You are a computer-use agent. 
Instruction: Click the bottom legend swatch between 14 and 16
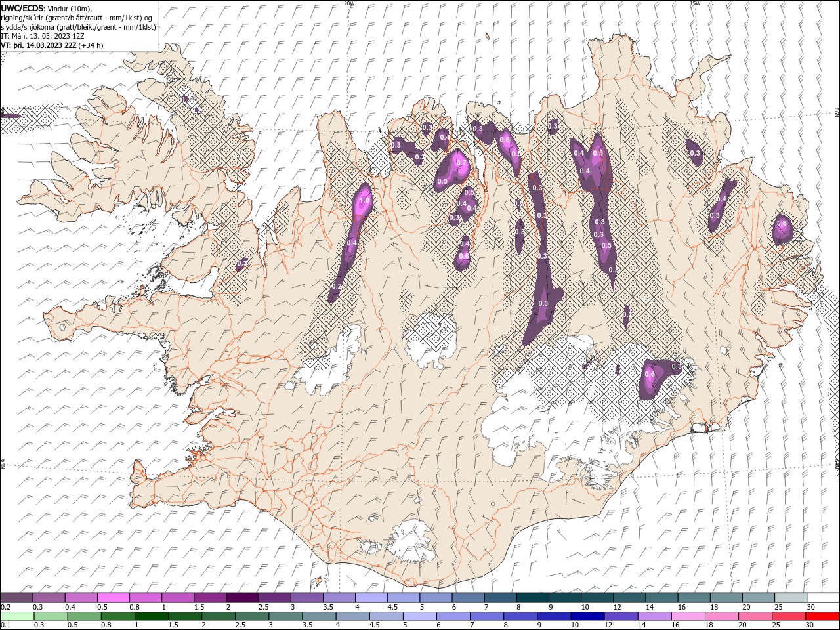(x=654, y=616)
